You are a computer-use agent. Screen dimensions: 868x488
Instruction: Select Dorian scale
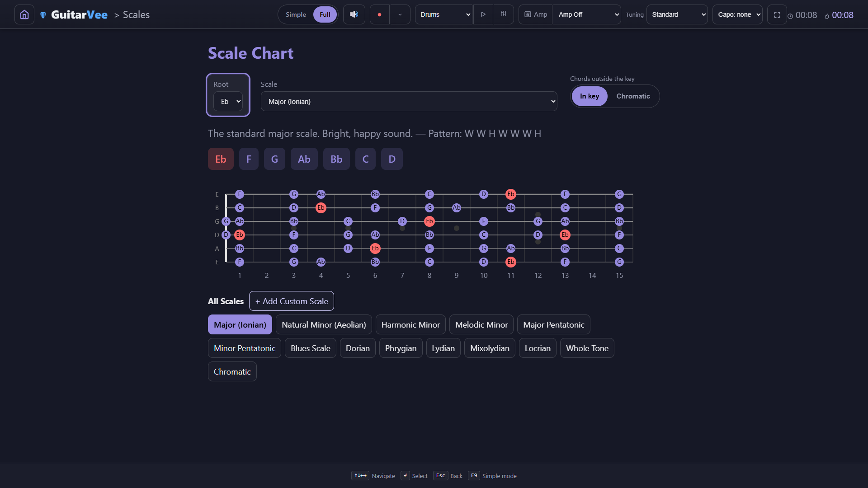tap(358, 348)
